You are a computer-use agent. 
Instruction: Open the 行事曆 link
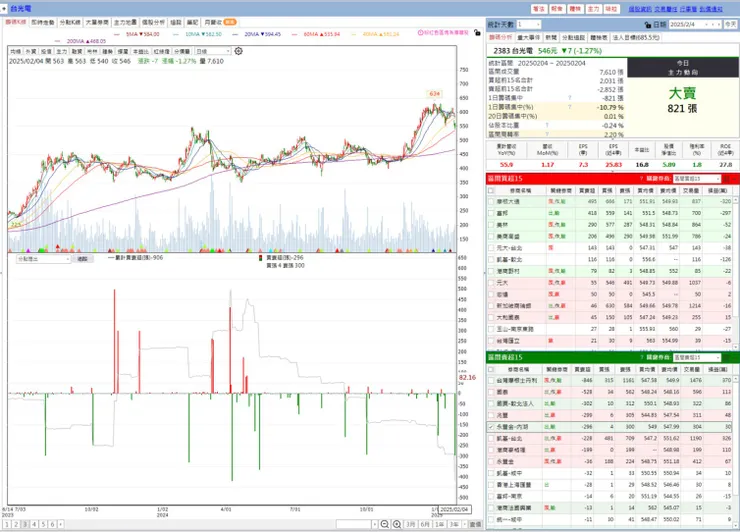[689, 9]
